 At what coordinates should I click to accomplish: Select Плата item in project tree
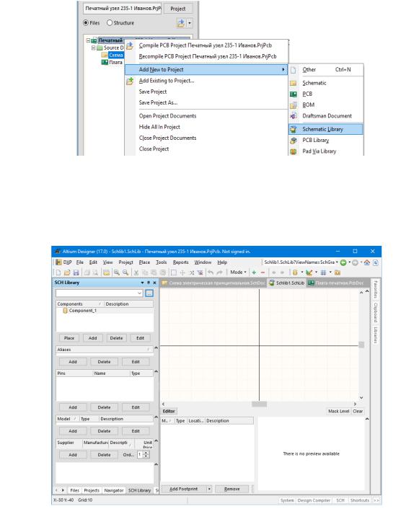click(115, 63)
